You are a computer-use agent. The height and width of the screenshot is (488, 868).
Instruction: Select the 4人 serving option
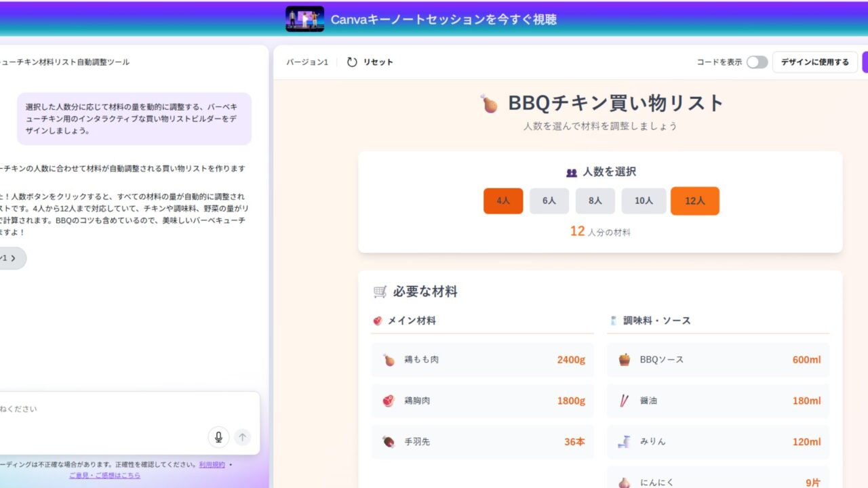point(502,201)
